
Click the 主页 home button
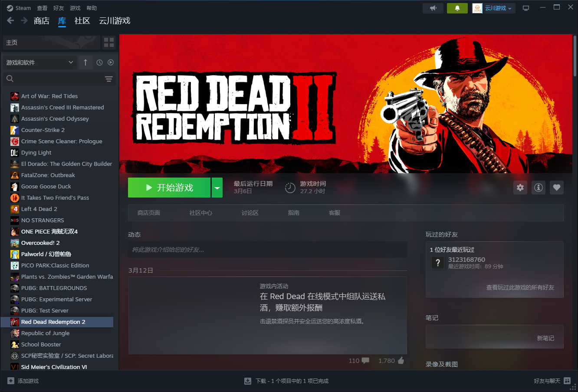click(52, 42)
